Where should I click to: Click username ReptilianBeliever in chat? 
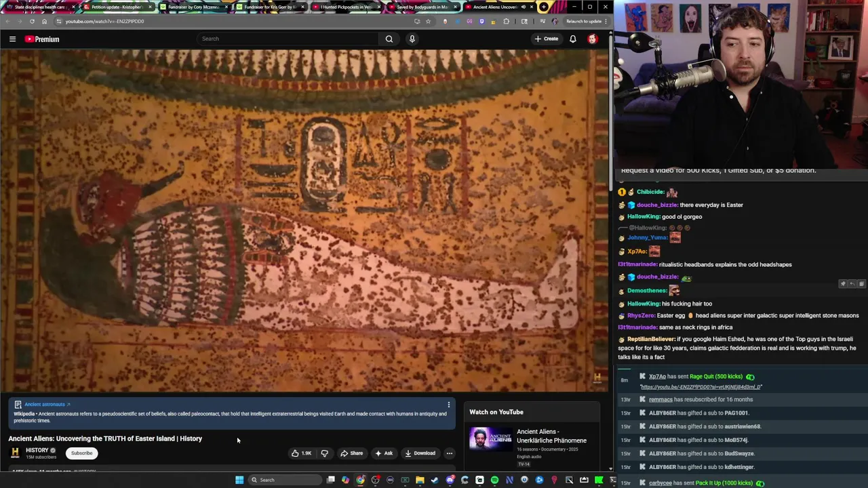[x=651, y=339]
